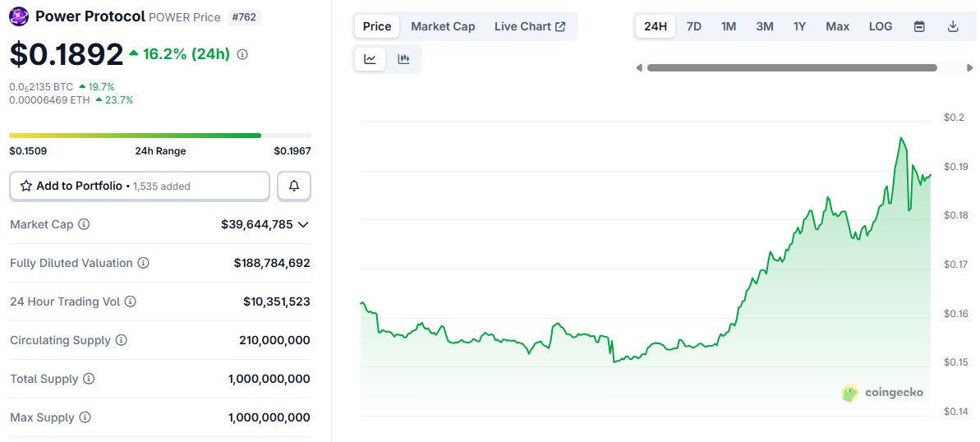This screenshot has height=442, width=980.
Task: Set the chart range to 1Y
Action: (x=799, y=26)
